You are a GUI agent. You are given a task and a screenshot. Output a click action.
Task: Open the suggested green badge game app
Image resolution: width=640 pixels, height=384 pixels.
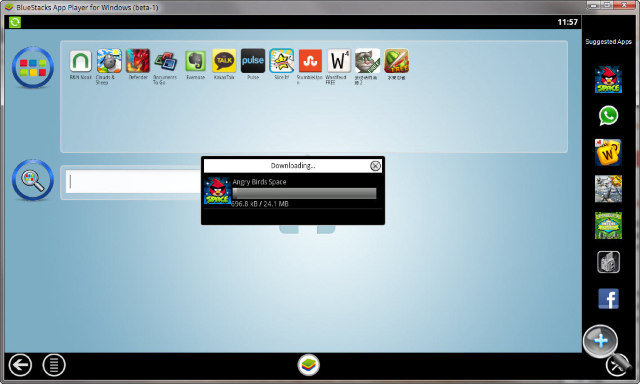tap(608, 225)
